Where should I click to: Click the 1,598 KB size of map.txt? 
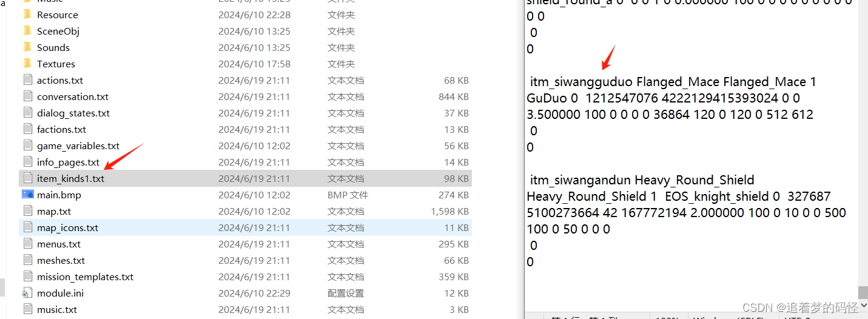449,211
